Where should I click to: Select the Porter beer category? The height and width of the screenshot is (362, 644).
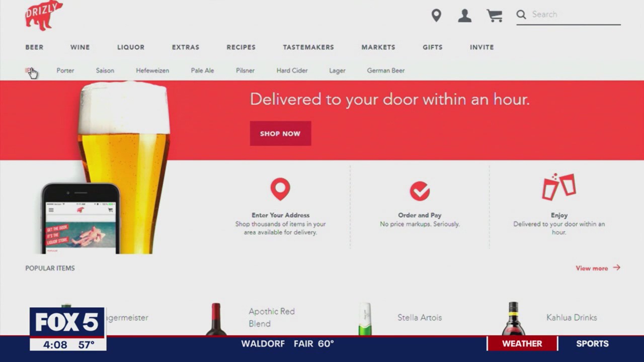tap(65, 70)
